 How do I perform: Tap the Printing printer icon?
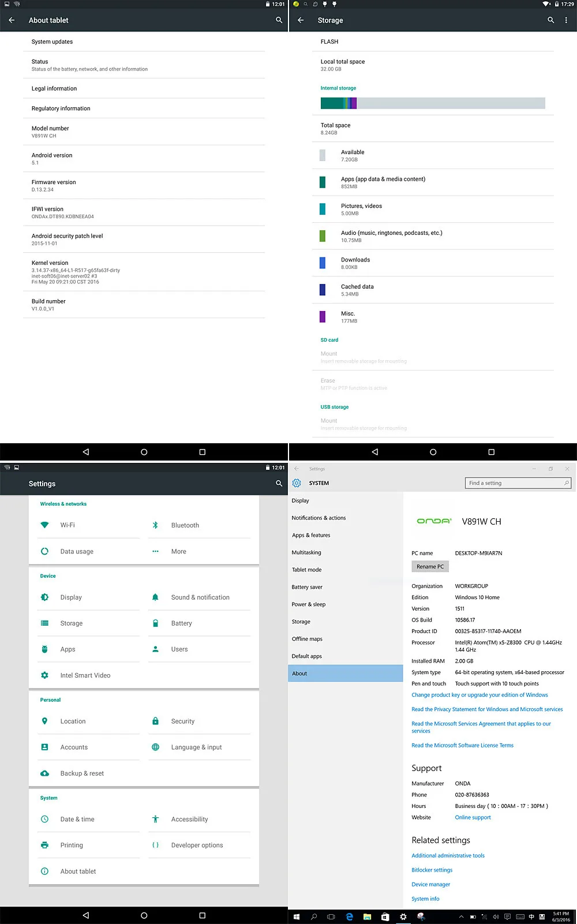(x=44, y=846)
